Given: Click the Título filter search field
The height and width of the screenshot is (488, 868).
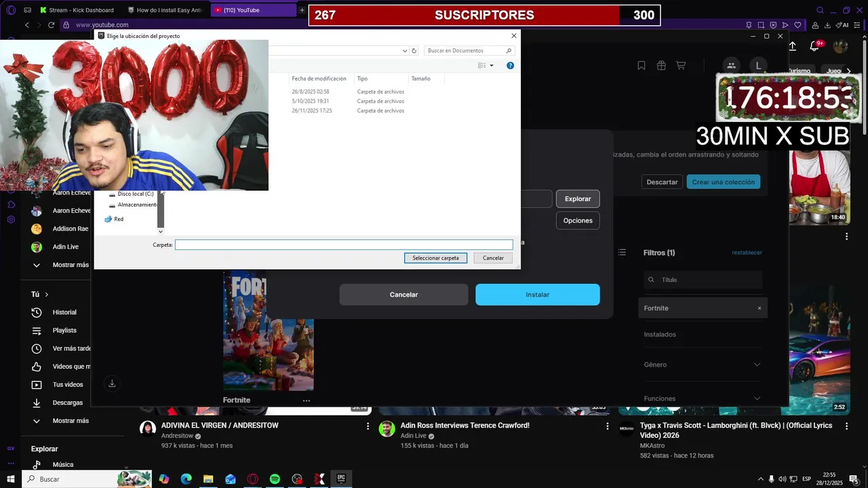Looking at the screenshot, I should 703,280.
